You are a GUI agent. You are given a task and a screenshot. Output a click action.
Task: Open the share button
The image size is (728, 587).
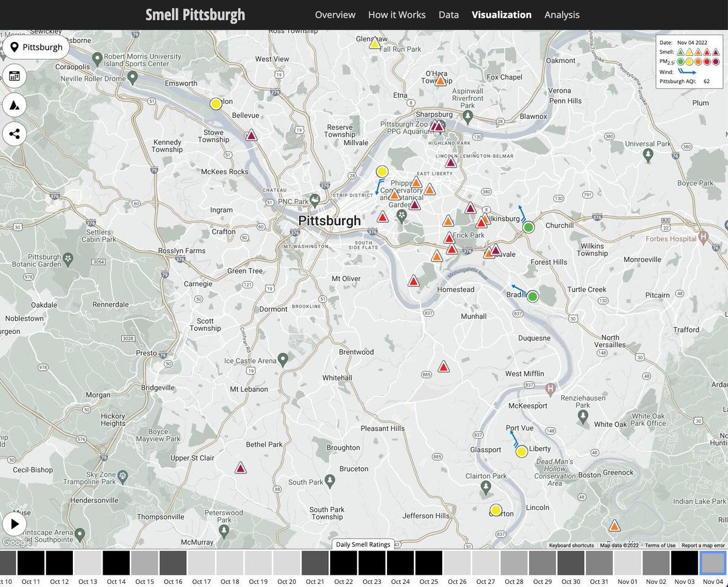point(15,134)
